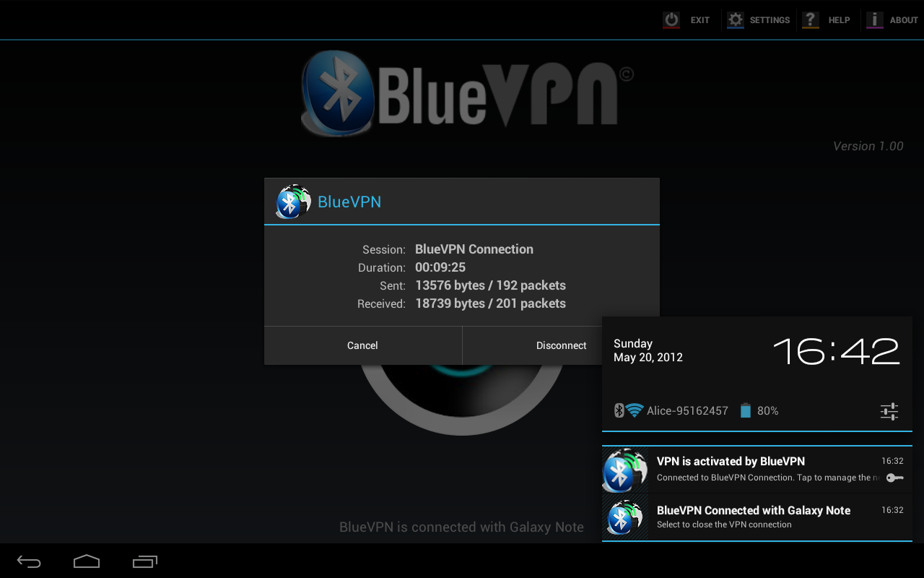Click the sent bytes value 13576 bytes
This screenshot has width=924, height=578.
tap(449, 285)
